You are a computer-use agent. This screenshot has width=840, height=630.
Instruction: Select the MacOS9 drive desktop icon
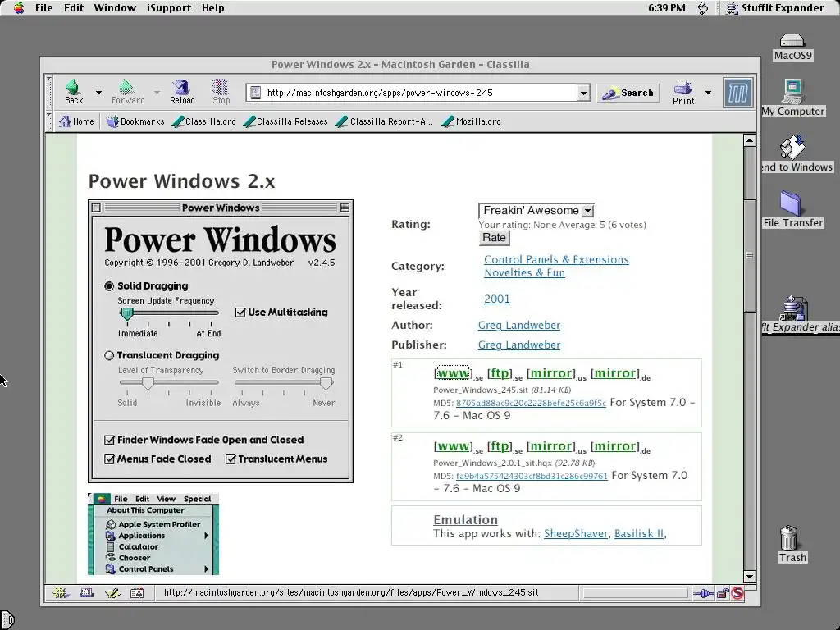tap(793, 47)
